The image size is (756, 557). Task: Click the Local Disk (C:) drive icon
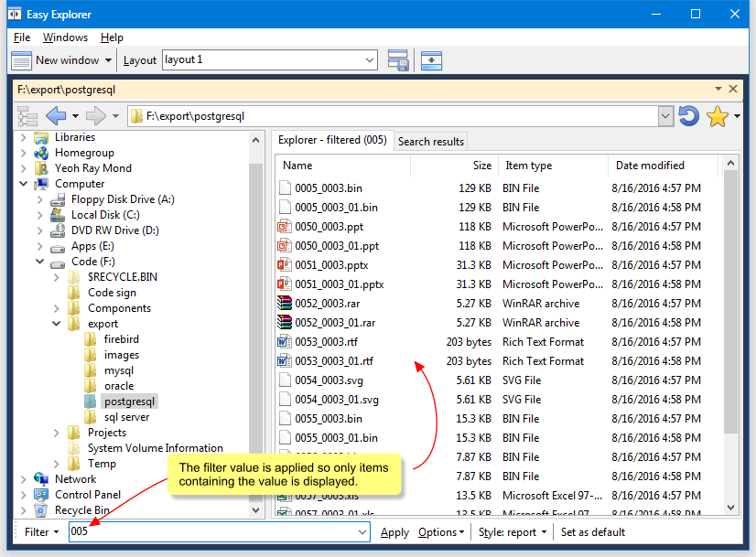[x=58, y=215]
